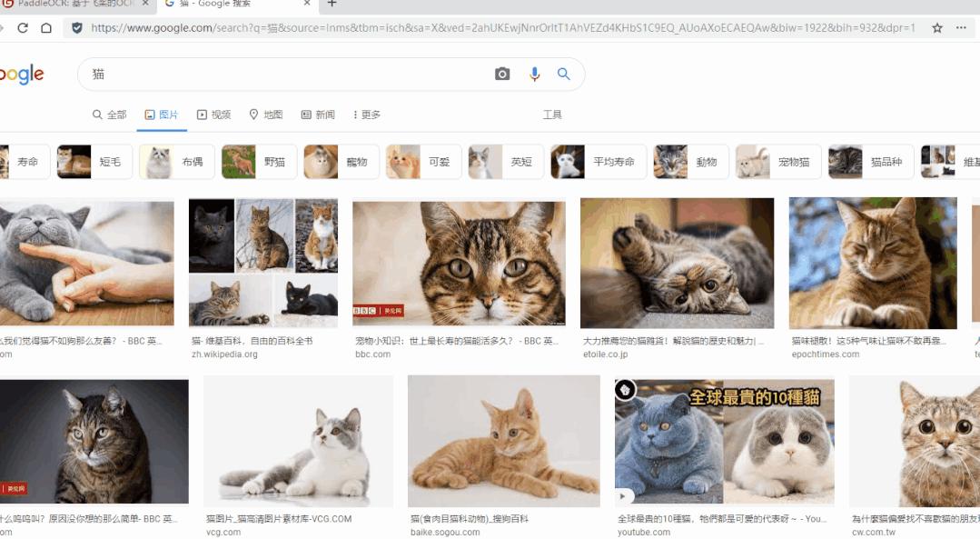Open the 猫味想散 result title
Viewport: 980px width, 539px height.
coord(869,341)
